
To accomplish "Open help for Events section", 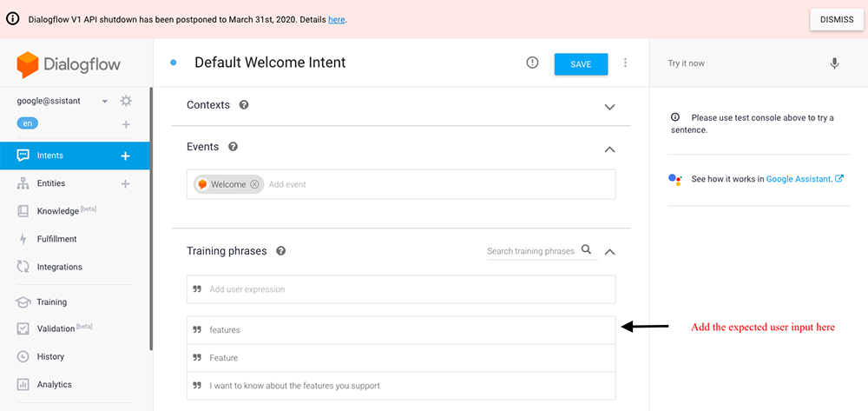I will pyautogui.click(x=233, y=147).
